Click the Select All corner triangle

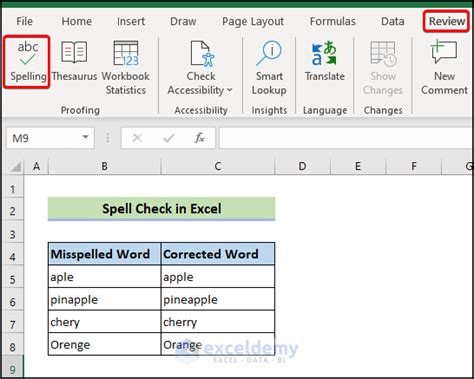coord(16,166)
